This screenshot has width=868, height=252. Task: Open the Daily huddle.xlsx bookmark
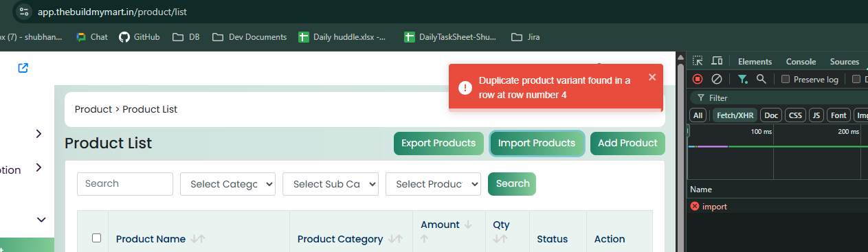342,37
